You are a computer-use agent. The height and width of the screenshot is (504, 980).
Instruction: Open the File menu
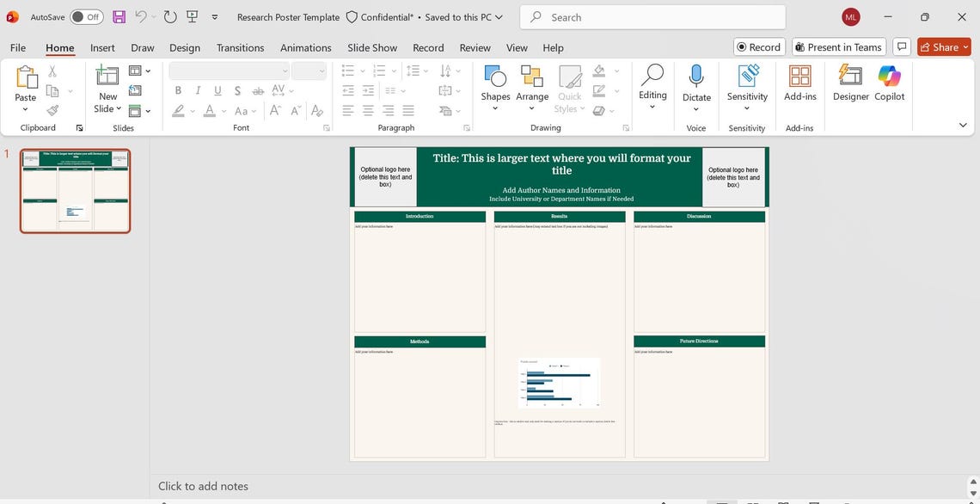(x=18, y=47)
